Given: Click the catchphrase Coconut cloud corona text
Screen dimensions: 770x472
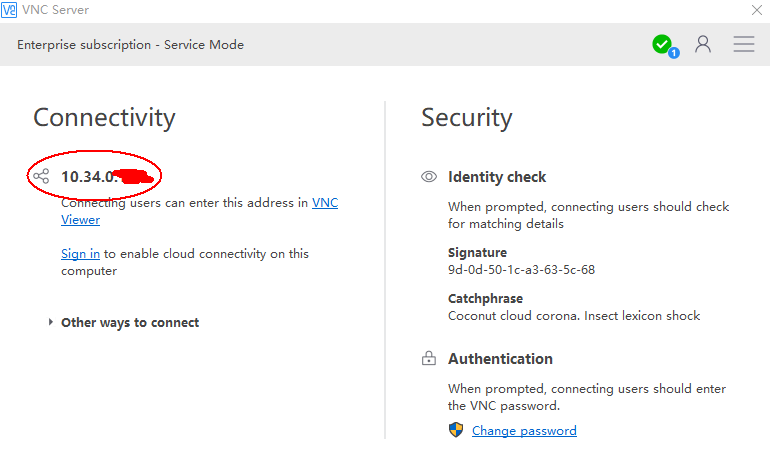Looking at the screenshot, I should (574, 315).
